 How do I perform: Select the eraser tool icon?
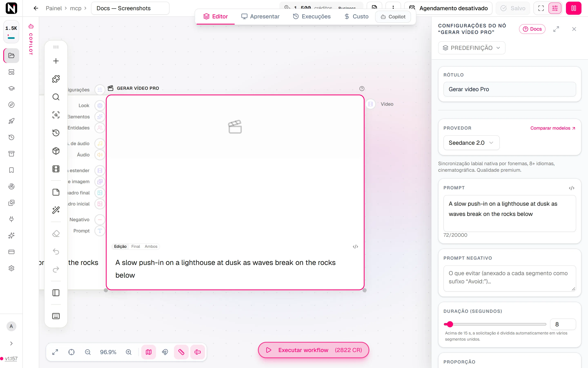[56, 234]
